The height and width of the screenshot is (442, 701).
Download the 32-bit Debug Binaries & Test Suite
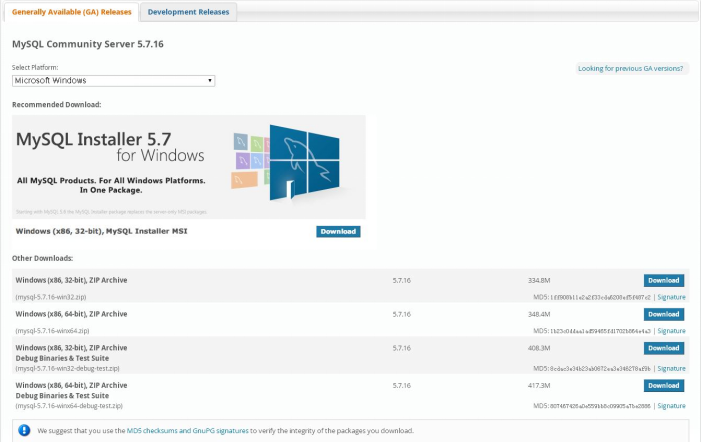pos(664,348)
